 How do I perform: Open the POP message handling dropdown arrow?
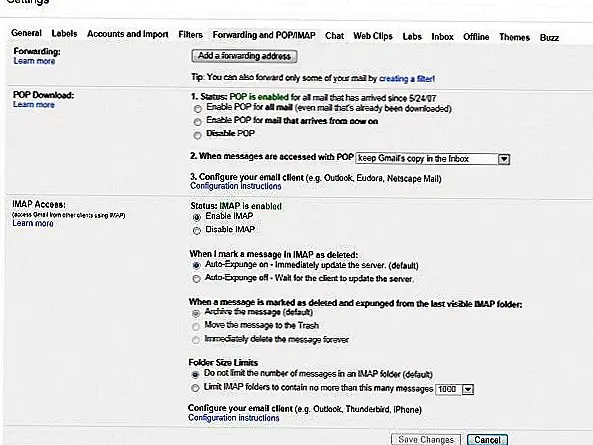pos(504,159)
